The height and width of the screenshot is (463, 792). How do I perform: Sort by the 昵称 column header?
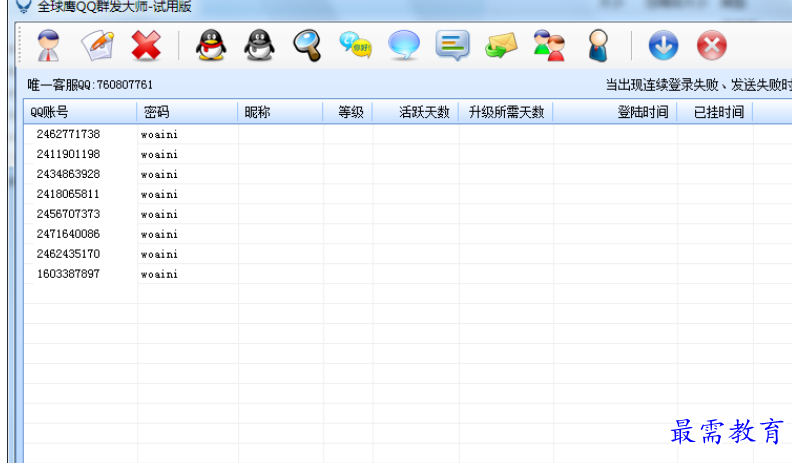pos(280,112)
